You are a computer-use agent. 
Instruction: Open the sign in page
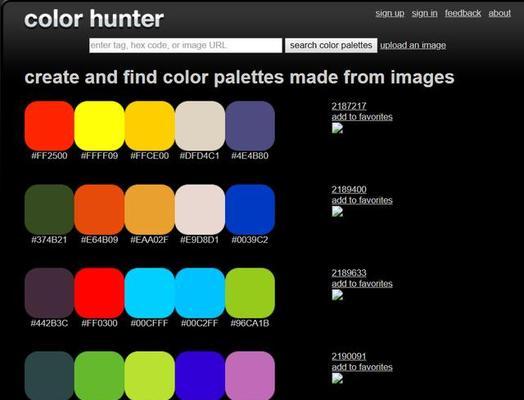(424, 13)
